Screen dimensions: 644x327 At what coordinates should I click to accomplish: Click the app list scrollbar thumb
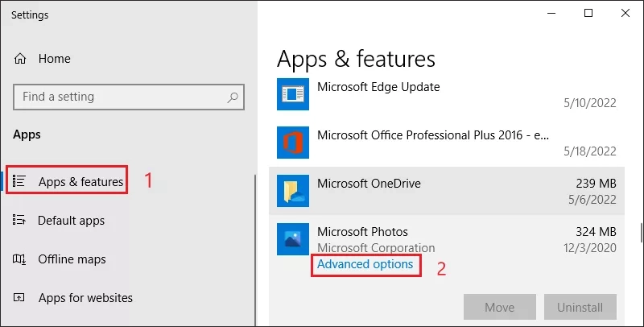(641, 233)
